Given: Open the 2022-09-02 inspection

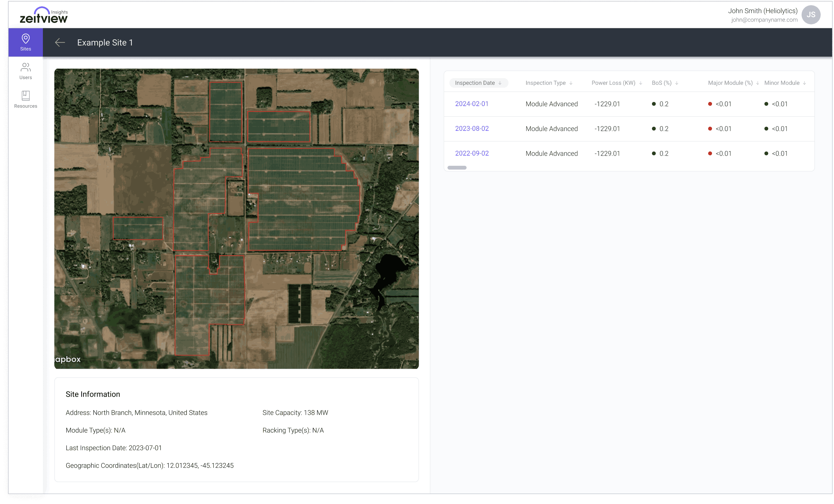Looking at the screenshot, I should click(x=472, y=153).
